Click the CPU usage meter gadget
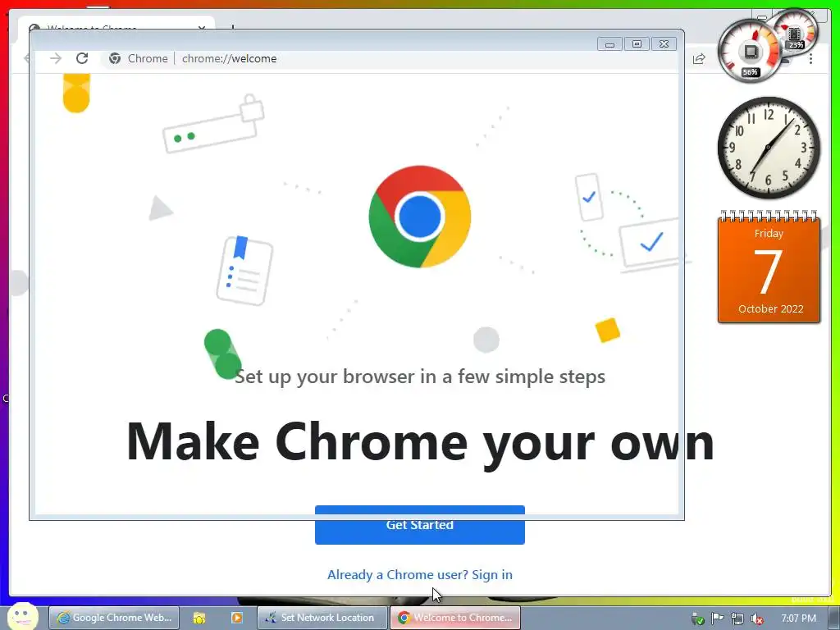The image size is (840, 630). coord(750,52)
